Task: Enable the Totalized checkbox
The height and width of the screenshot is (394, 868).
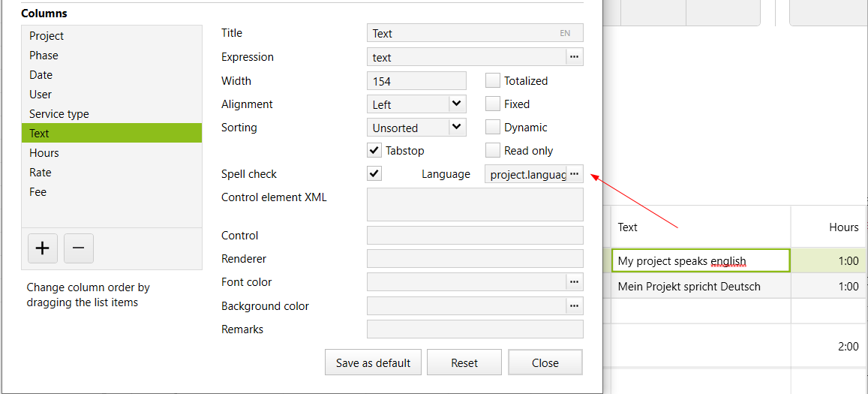Action: [493, 81]
